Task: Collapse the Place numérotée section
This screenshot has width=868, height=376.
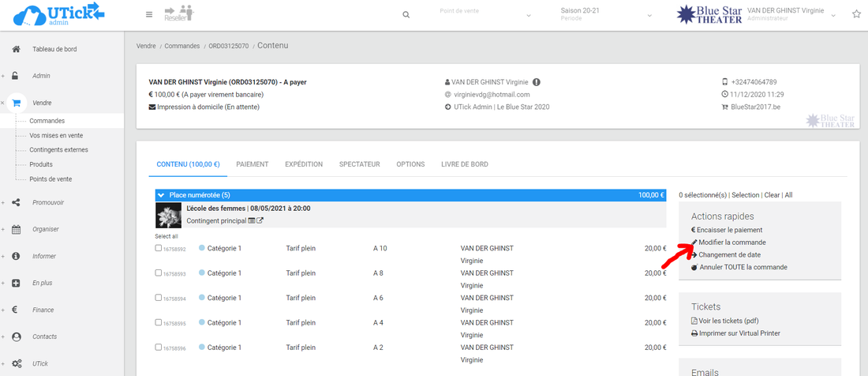Action: (x=161, y=195)
